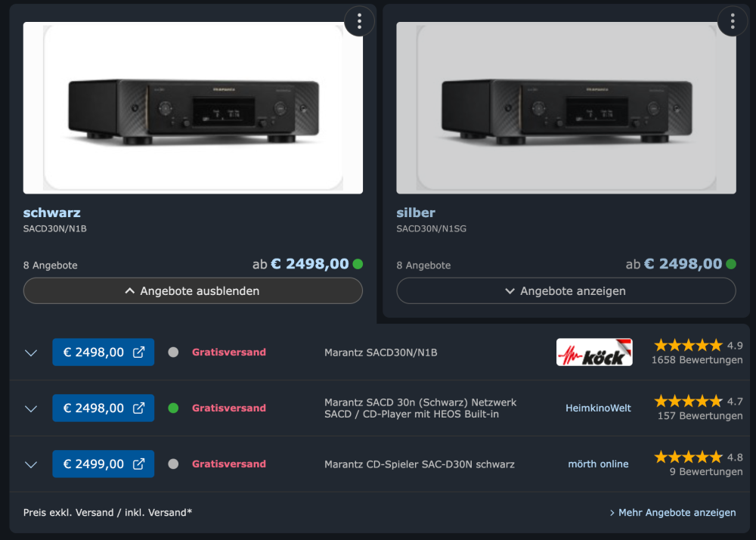
Task: Expand the köck offer row chevron
Action: (x=31, y=352)
